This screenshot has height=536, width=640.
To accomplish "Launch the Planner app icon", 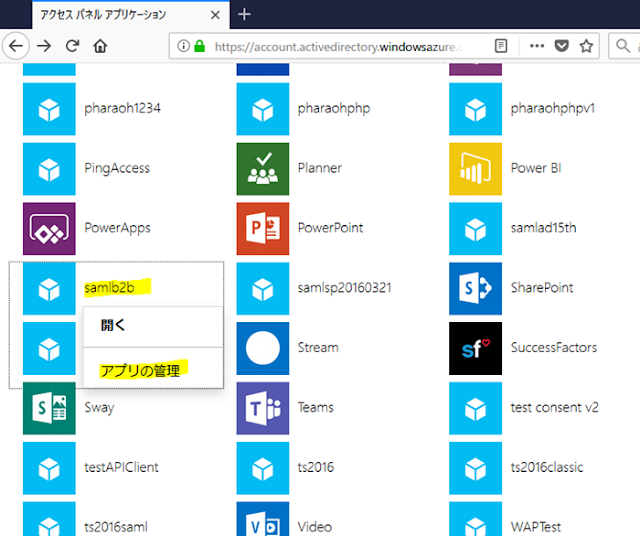I will tap(262, 169).
